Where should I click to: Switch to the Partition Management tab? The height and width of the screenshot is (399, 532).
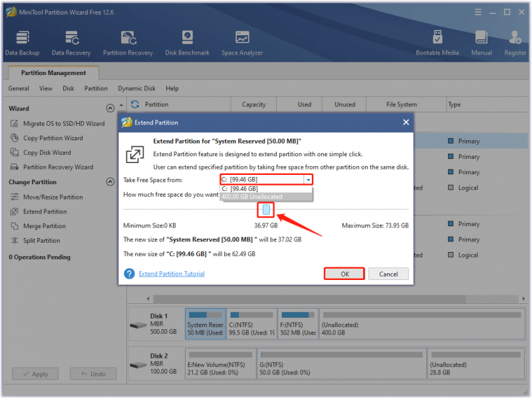54,72
